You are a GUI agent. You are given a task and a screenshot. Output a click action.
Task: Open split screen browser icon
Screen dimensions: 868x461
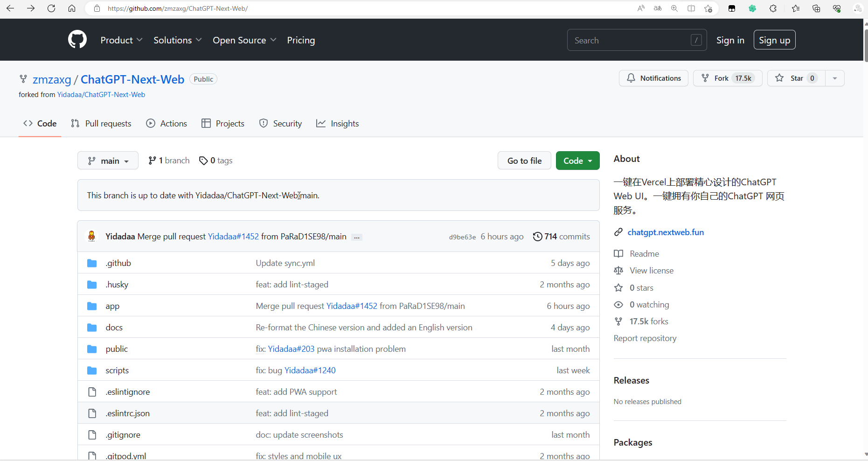coord(691,8)
